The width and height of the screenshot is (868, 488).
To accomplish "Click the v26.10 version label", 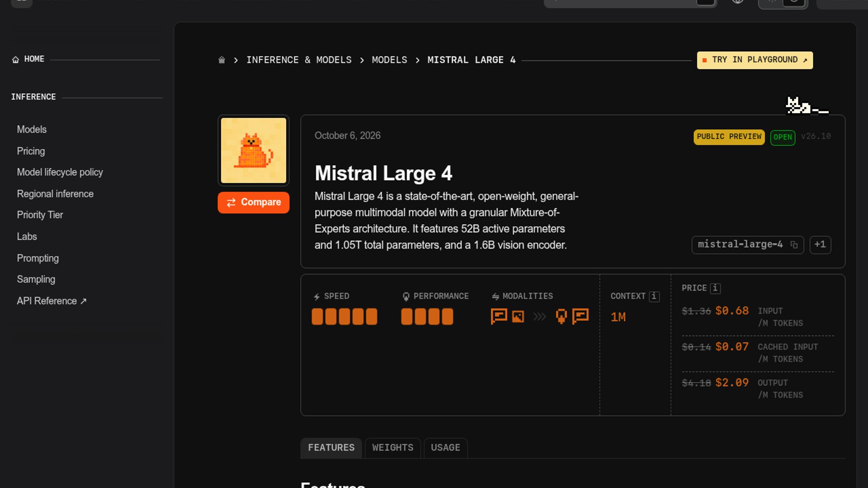I will pos(816,136).
